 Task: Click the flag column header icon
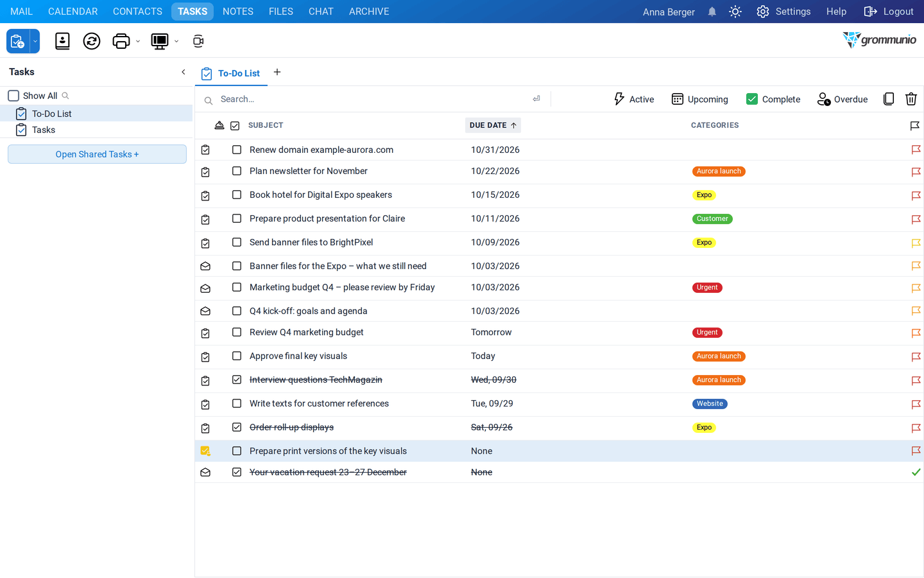click(x=915, y=126)
